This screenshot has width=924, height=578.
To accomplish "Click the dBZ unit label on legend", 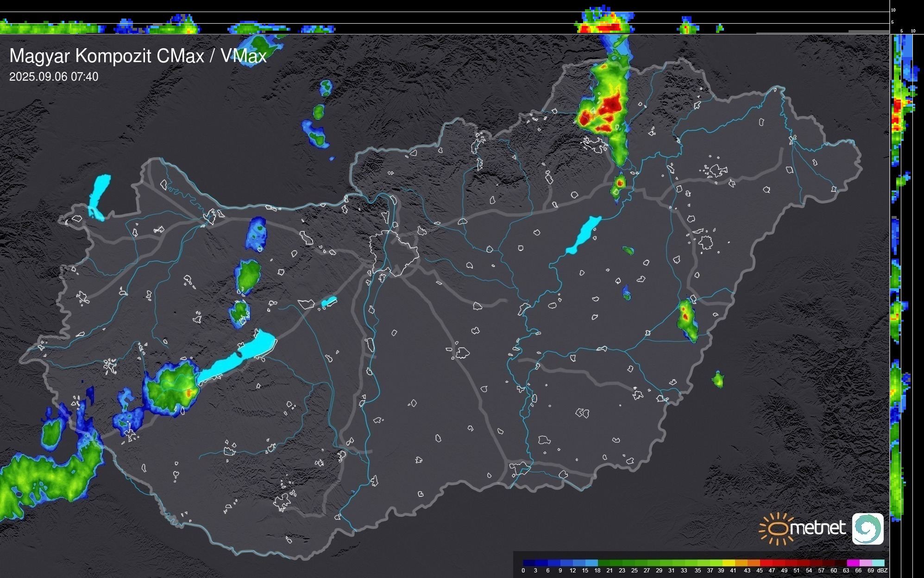I will pyautogui.click(x=882, y=571).
